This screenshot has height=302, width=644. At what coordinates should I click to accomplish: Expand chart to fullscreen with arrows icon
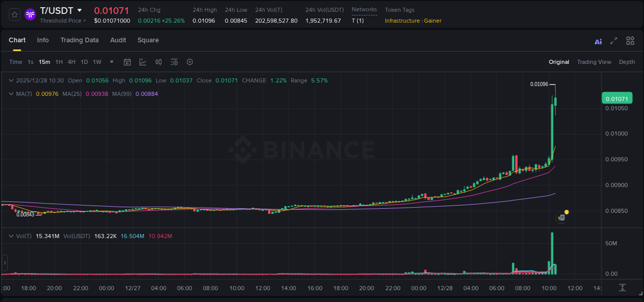(x=613, y=40)
